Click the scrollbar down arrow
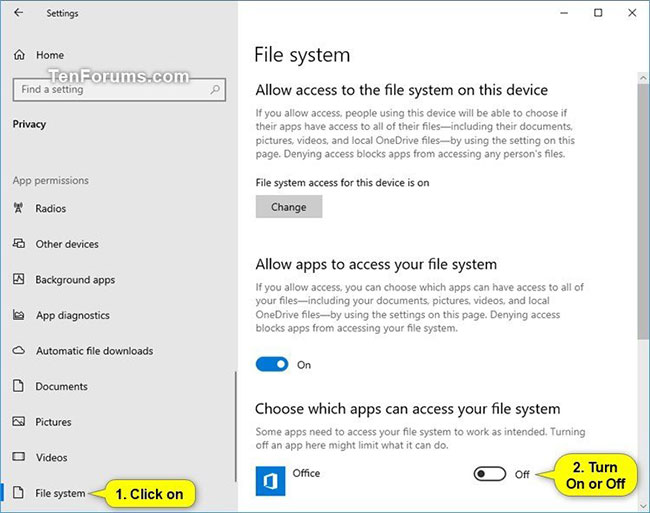This screenshot has width=650, height=513. [x=643, y=506]
